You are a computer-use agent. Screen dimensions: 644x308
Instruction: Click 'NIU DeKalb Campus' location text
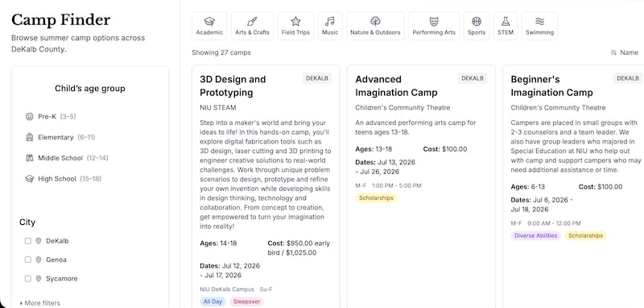click(227, 289)
